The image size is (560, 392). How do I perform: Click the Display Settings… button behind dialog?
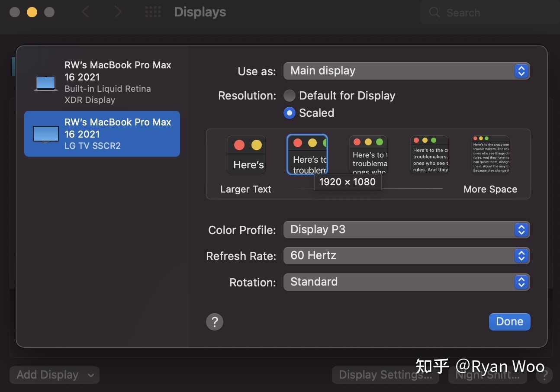click(x=385, y=375)
